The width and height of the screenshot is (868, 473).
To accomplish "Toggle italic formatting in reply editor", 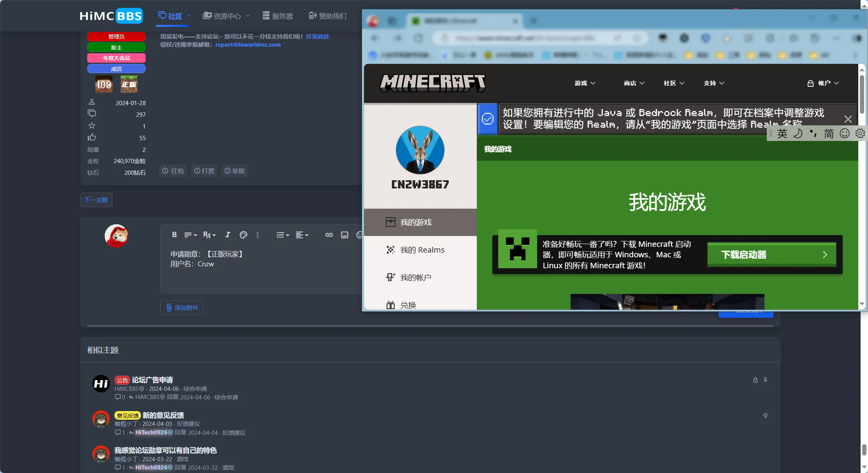I will (228, 235).
